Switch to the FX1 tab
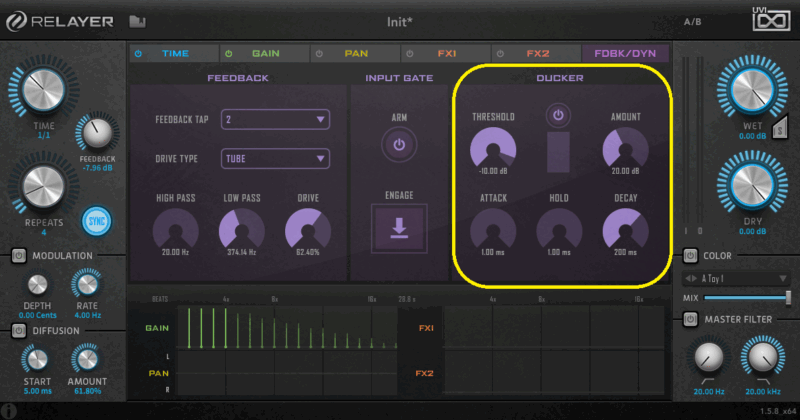This screenshot has height=420, width=800. tap(445, 53)
